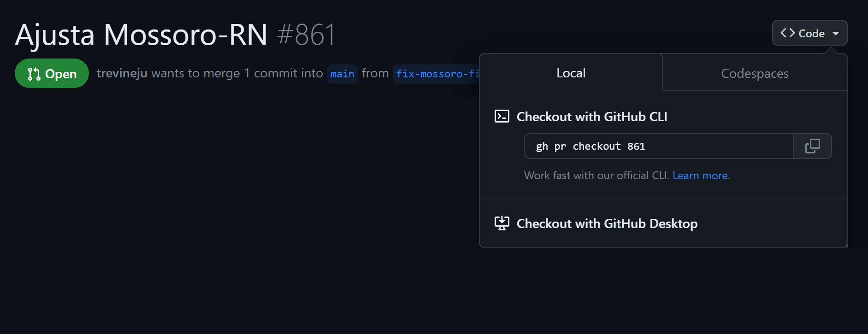The width and height of the screenshot is (868, 334).
Task: Click the GitHub Desktop download icon
Action: click(502, 223)
